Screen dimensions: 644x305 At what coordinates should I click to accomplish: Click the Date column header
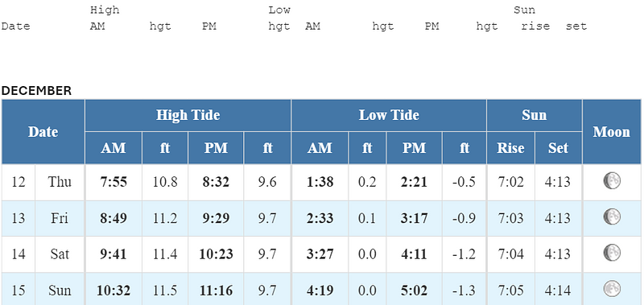coord(43,132)
